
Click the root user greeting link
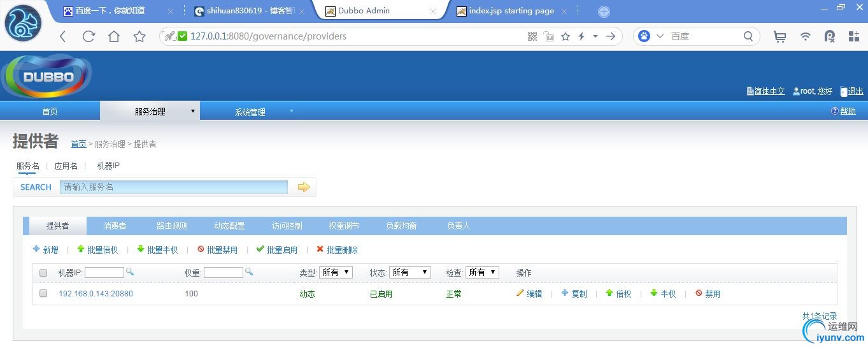813,91
